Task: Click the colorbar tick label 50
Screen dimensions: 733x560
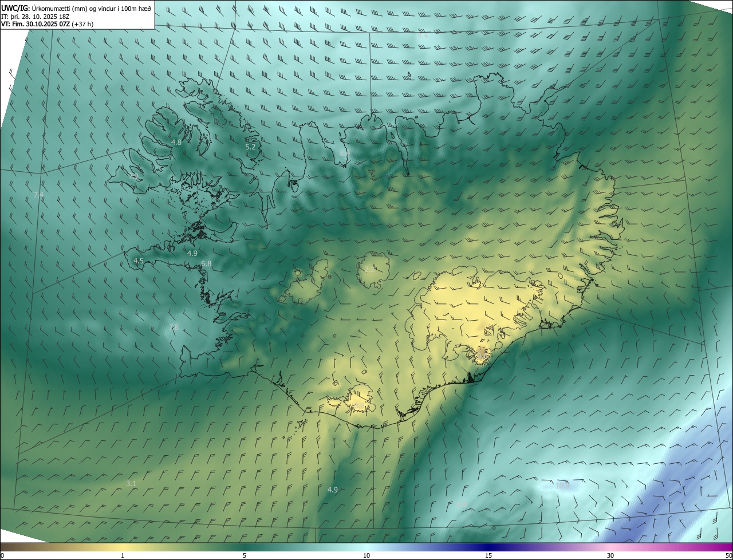Action: 728,555
